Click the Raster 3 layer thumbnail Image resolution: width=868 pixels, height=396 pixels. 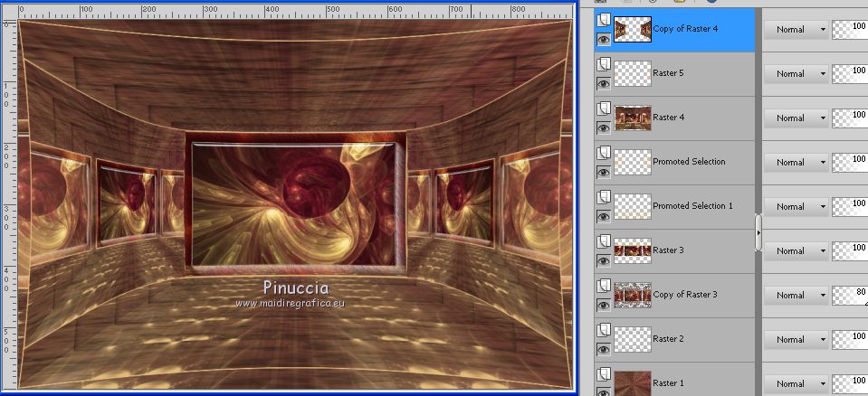coord(633,250)
